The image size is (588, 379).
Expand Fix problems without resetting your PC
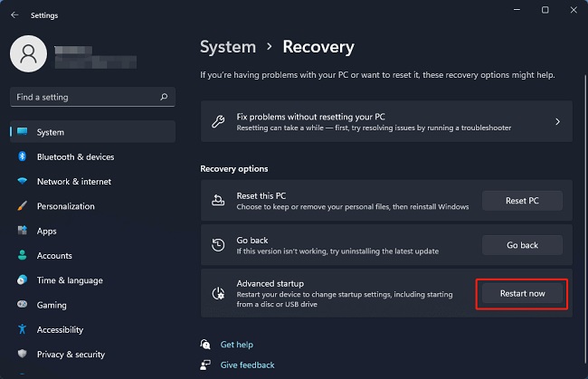(x=386, y=121)
